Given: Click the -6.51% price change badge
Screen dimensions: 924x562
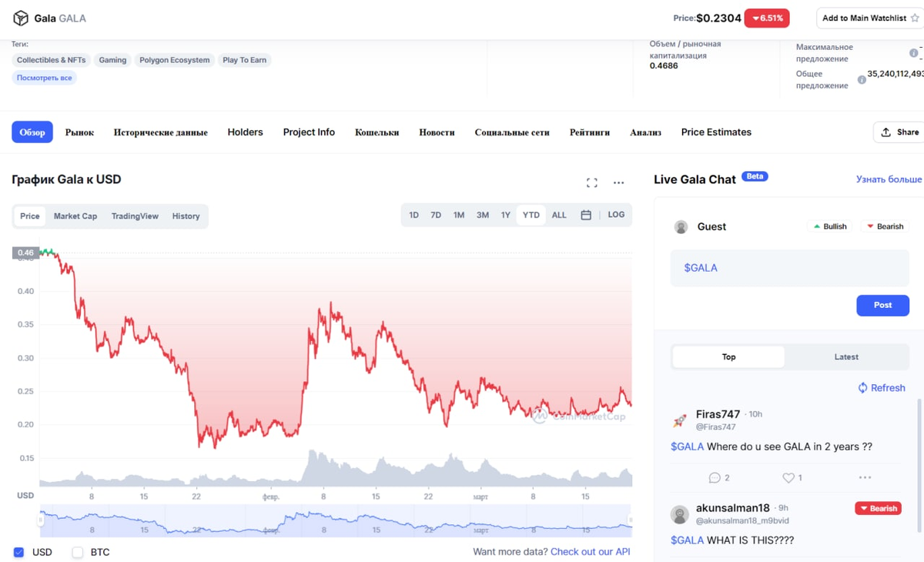Looking at the screenshot, I should pos(766,18).
